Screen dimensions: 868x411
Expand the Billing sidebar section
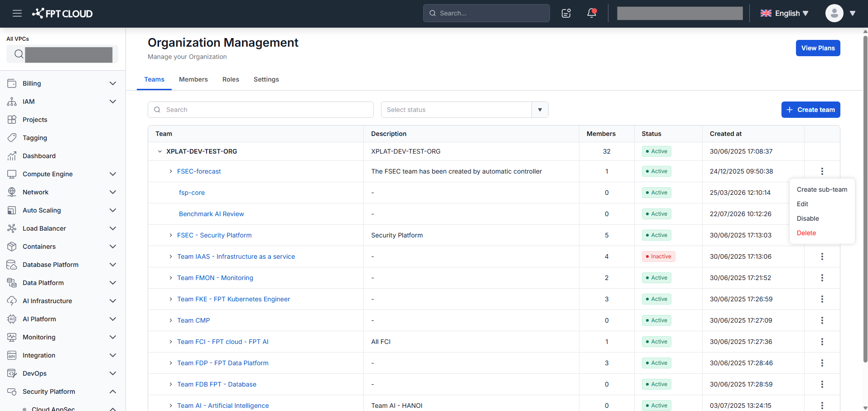tap(113, 83)
